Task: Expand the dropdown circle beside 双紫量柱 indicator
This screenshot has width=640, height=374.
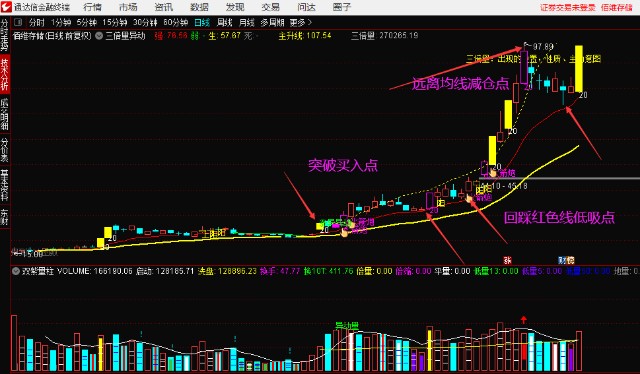Action: (x=16, y=271)
